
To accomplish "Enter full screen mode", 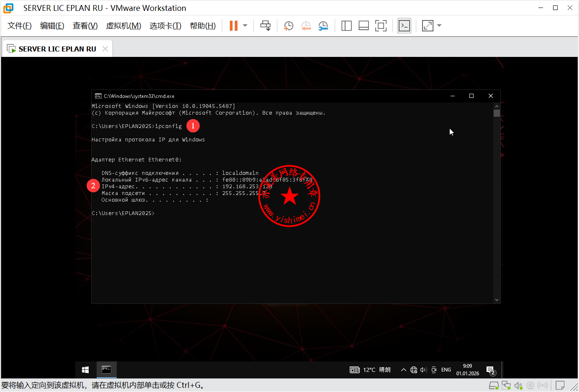I will (381, 26).
